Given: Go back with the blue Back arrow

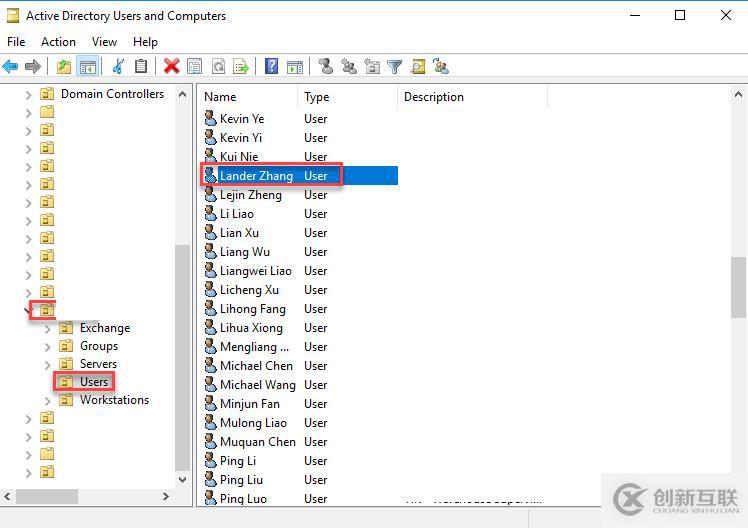Looking at the screenshot, I should [10, 66].
